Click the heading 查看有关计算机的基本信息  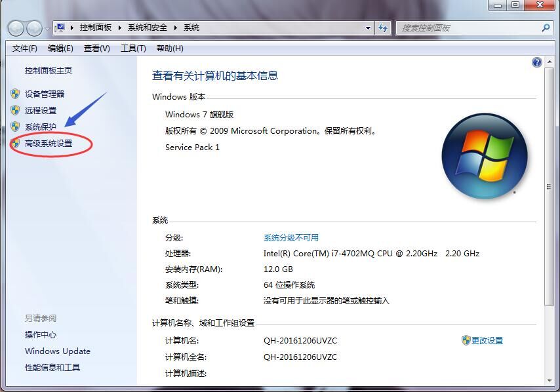pos(215,75)
